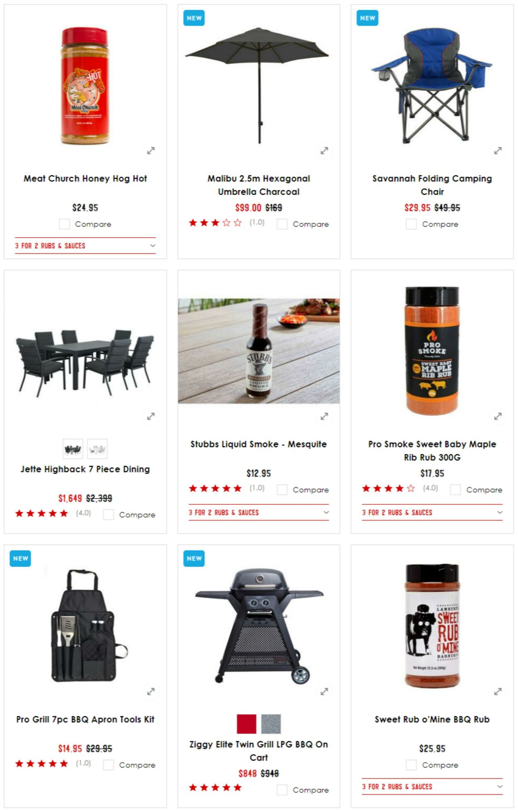Expand quick view for Pro Smoke Maple Rib Rub
The width and height of the screenshot is (518, 812).
point(498,416)
